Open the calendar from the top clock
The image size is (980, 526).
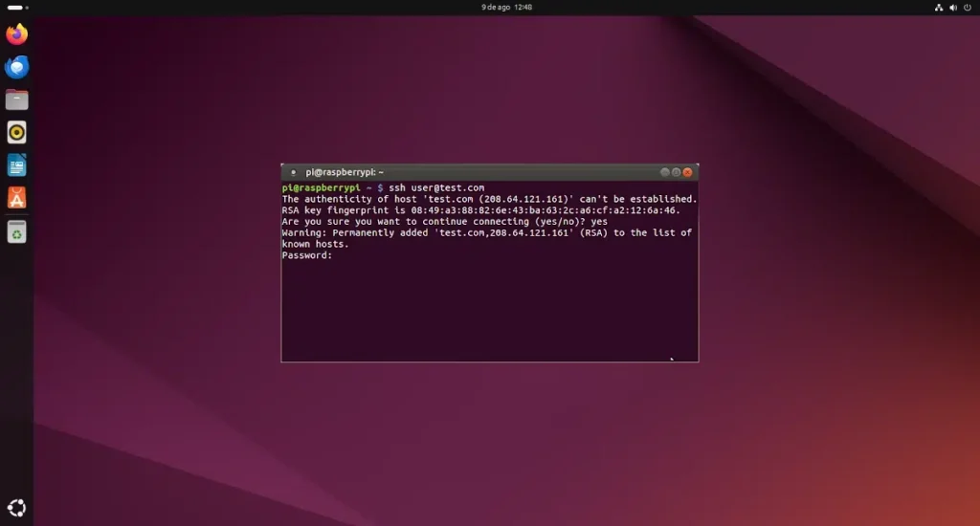[506, 8]
